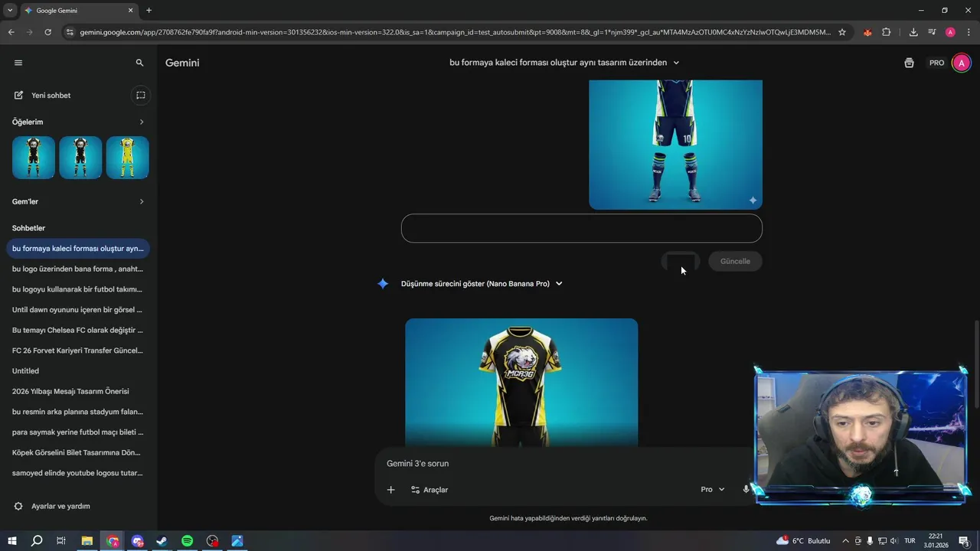Viewport: 980px width, 551px height.
Task: Click the PRO badge in header
Action: 937,63
